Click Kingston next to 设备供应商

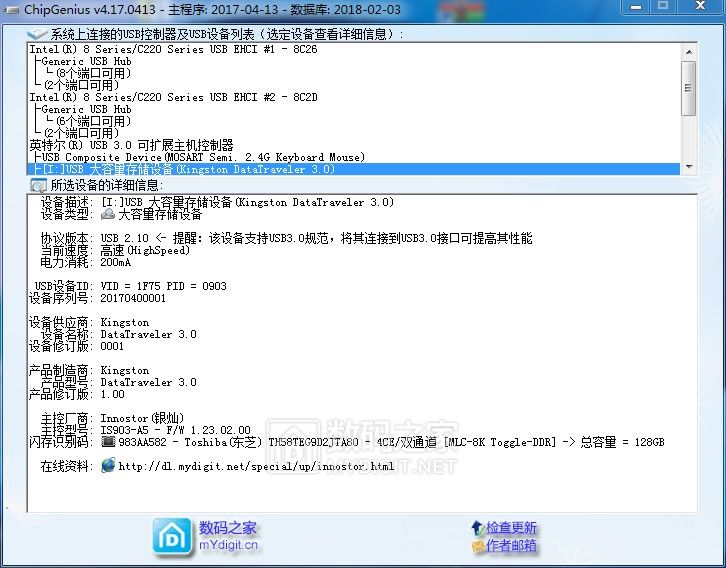125,322
